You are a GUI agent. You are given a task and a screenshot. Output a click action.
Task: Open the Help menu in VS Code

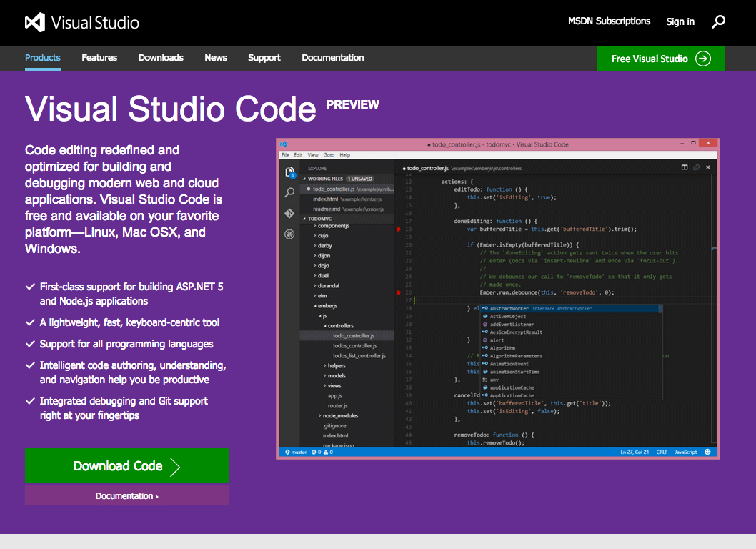(x=344, y=155)
